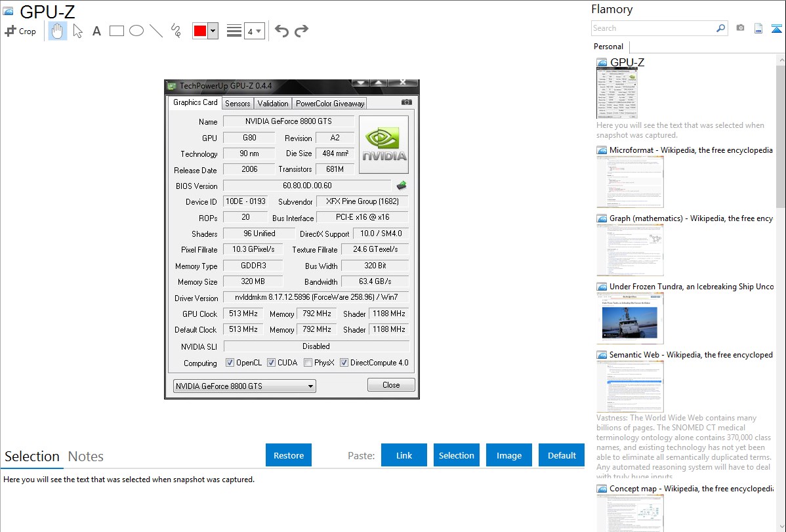Click the snapshot icon beside Microformat title
The image size is (786, 532).
click(x=602, y=150)
